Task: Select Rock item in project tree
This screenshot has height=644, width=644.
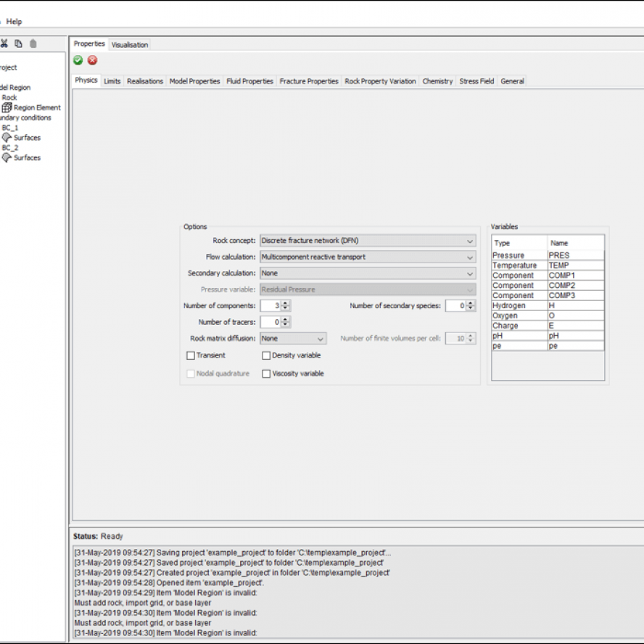Action: coord(9,98)
